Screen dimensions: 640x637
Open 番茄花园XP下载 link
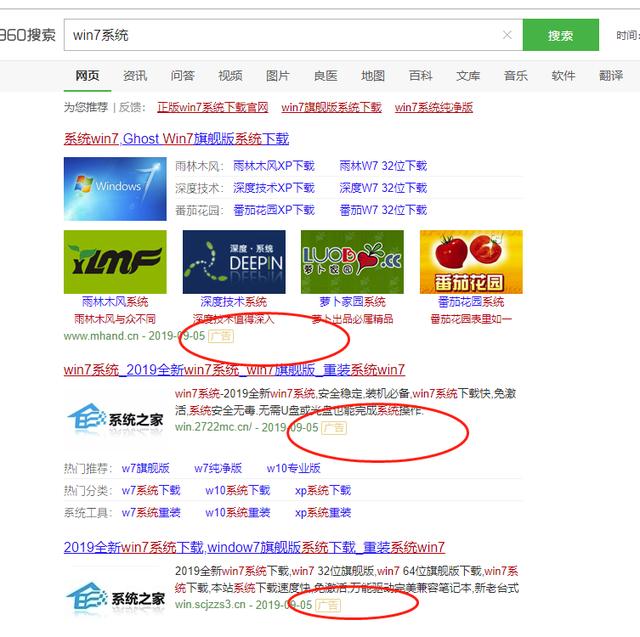274,210
